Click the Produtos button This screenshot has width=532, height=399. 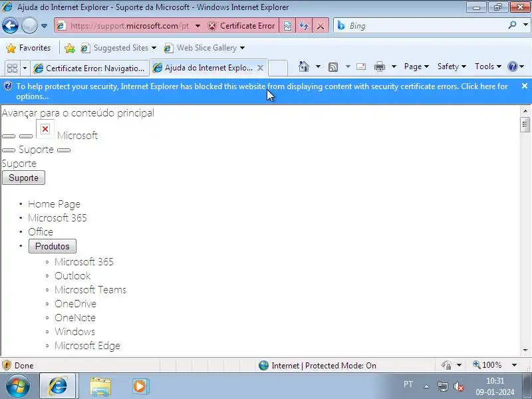[53, 246]
